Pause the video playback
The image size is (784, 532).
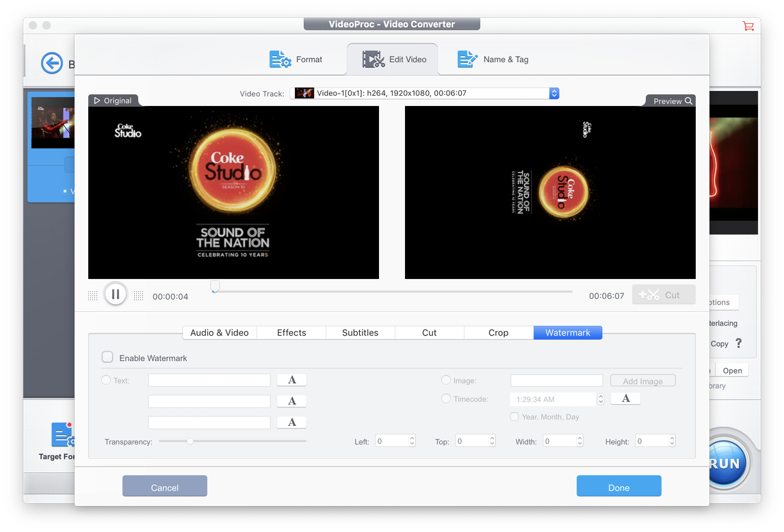click(x=116, y=295)
